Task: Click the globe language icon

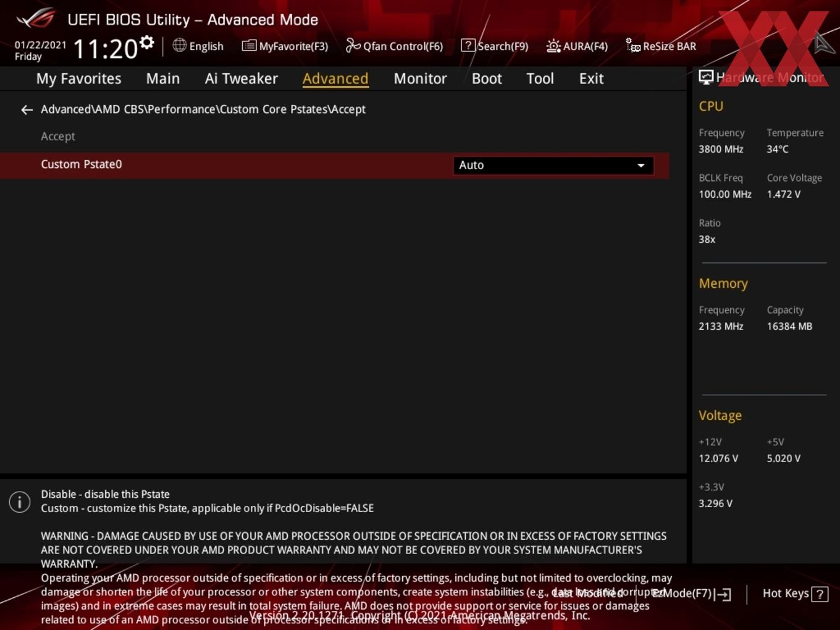Action: (x=179, y=45)
